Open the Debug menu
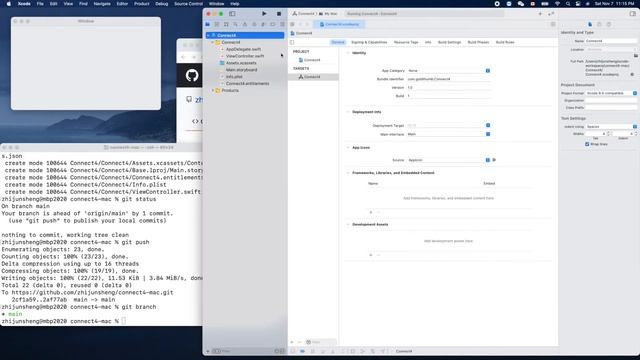This screenshot has height=360, width=640. (x=162, y=4)
